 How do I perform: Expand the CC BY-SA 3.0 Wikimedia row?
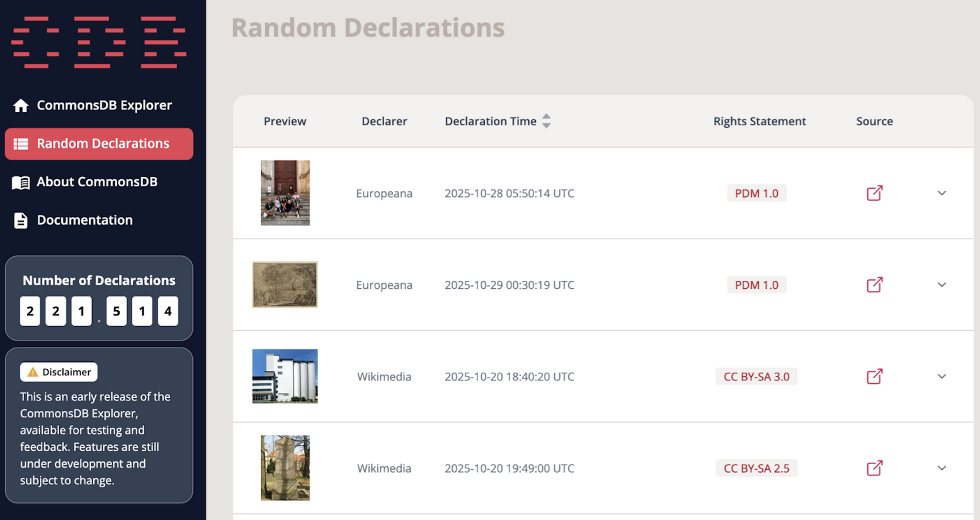point(942,376)
